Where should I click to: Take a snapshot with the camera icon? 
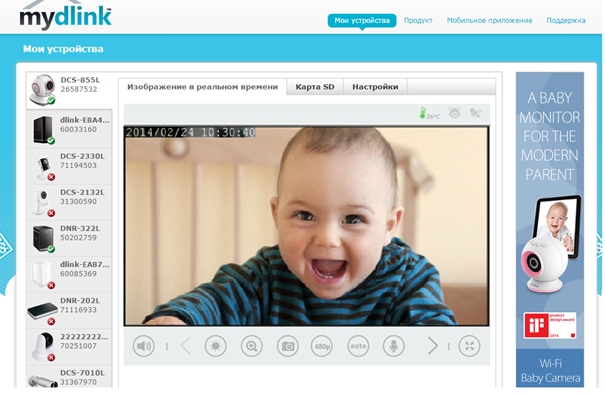coord(287,346)
